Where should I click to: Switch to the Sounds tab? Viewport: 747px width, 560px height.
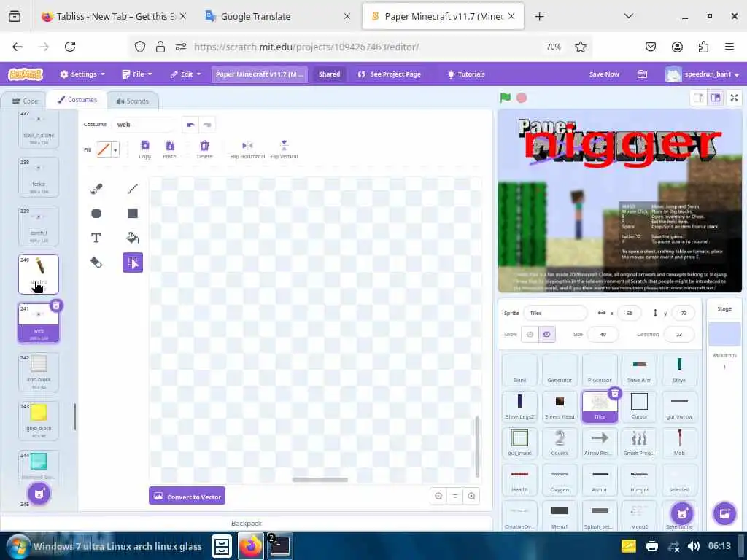(133, 101)
